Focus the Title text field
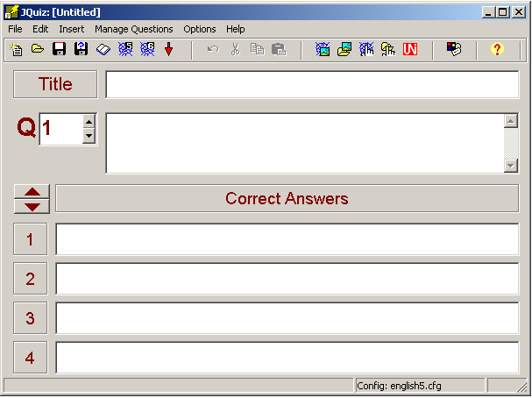The width and height of the screenshot is (532, 398). click(312, 84)
